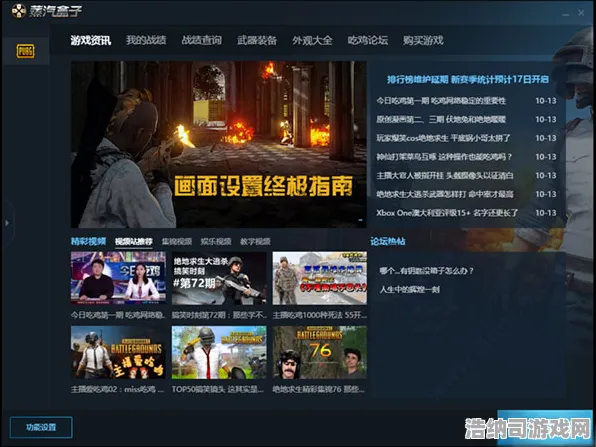596x447 pixels.
Task: Select the 教学视频 video tab
Action: coord(255,242)
